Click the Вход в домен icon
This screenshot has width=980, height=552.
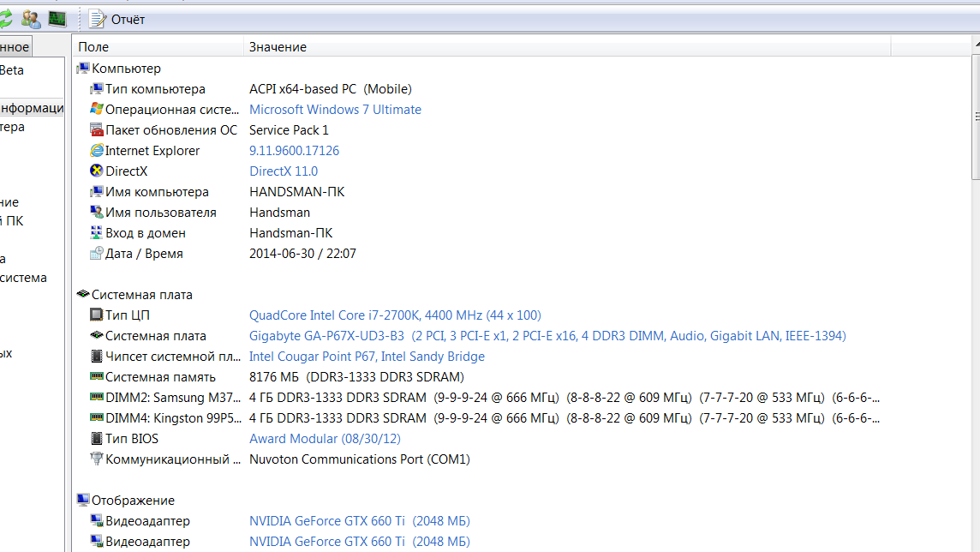[96, 232]
